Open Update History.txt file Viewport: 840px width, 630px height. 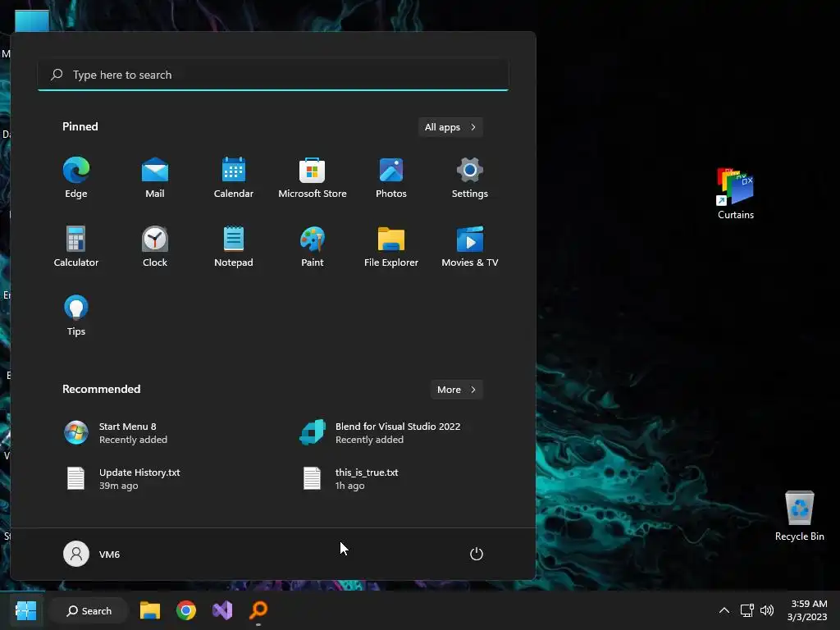pos(122,478)
